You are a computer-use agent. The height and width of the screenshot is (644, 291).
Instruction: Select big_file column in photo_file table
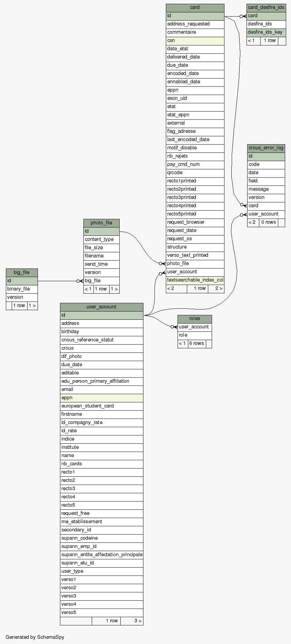click(101, 281)
